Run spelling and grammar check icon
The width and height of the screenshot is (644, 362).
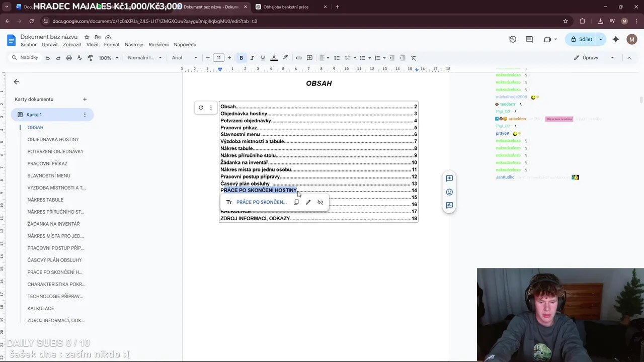[x=79, y=58]
